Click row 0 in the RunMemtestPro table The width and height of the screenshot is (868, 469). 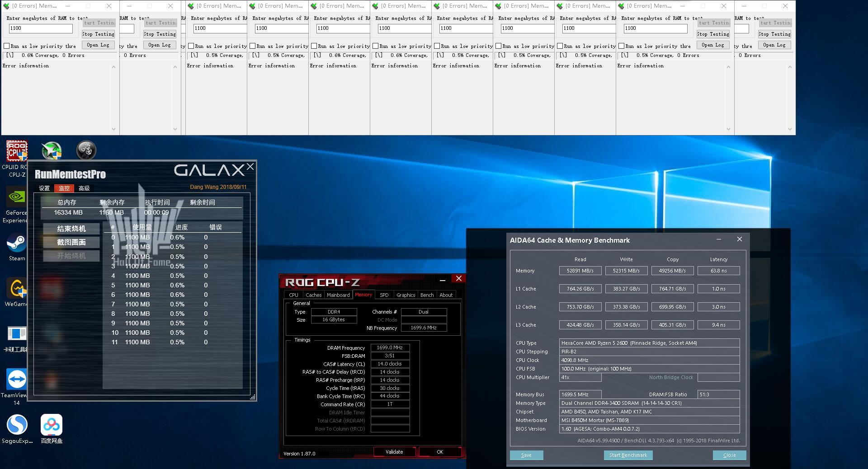[173, 238]
